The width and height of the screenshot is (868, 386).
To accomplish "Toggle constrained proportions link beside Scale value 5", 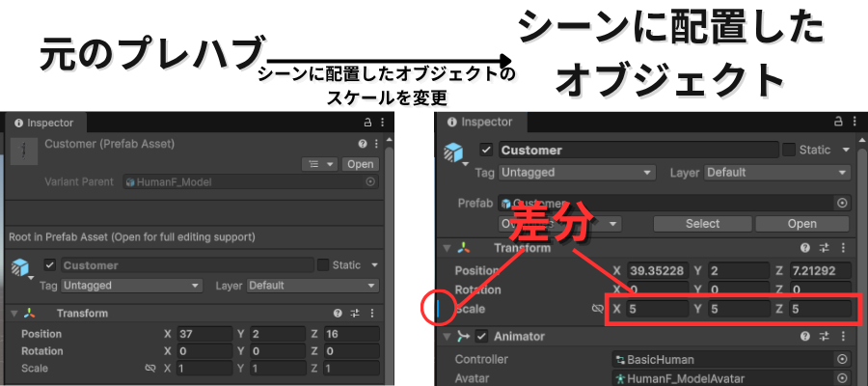I will click(x=598, y=309).
